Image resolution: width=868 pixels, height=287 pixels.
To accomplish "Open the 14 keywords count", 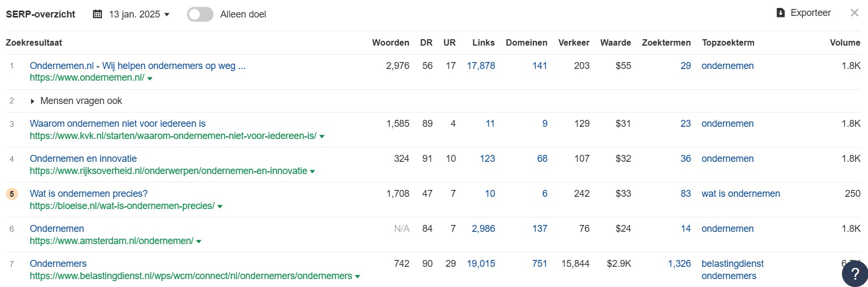I will pos(686,229).
